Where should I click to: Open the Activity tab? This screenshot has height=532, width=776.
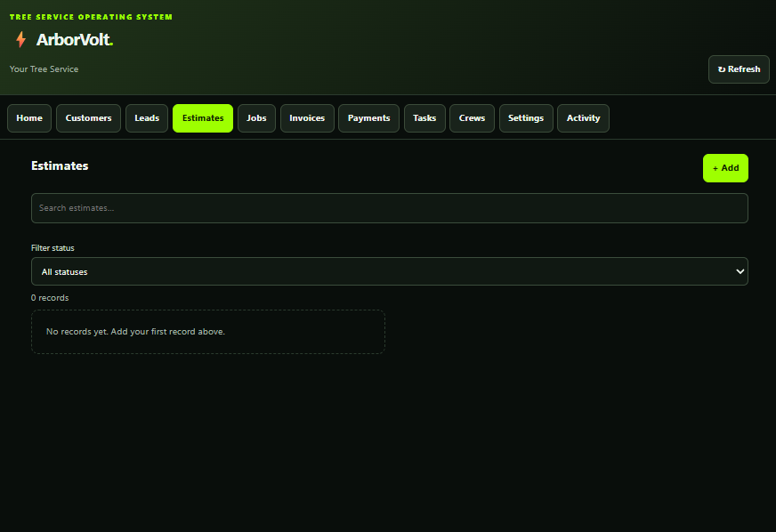click(584, 118)
